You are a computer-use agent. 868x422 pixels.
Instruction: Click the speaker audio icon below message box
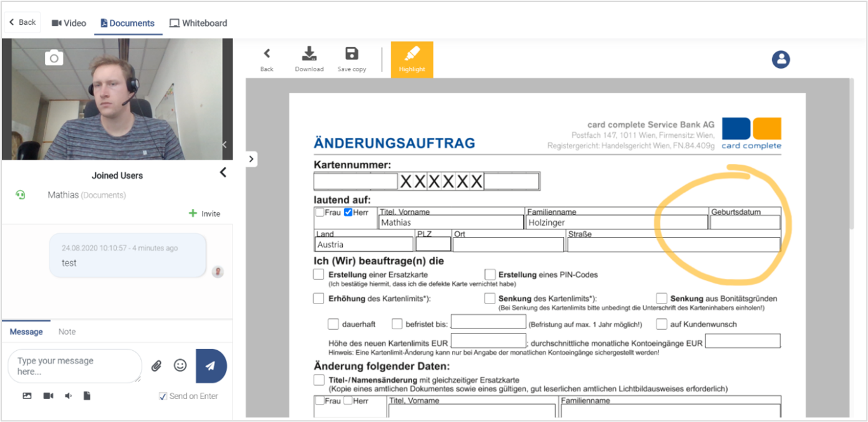coord(68,396)
